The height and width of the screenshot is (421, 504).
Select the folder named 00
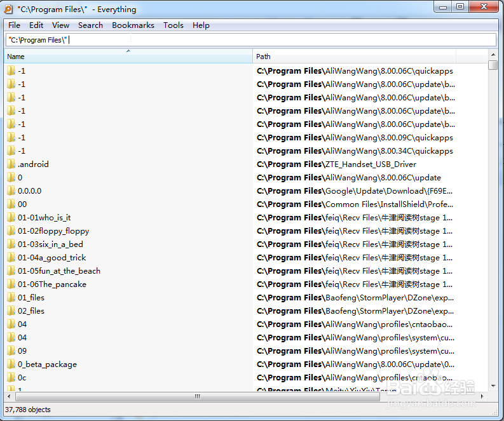tap(22, 204)
